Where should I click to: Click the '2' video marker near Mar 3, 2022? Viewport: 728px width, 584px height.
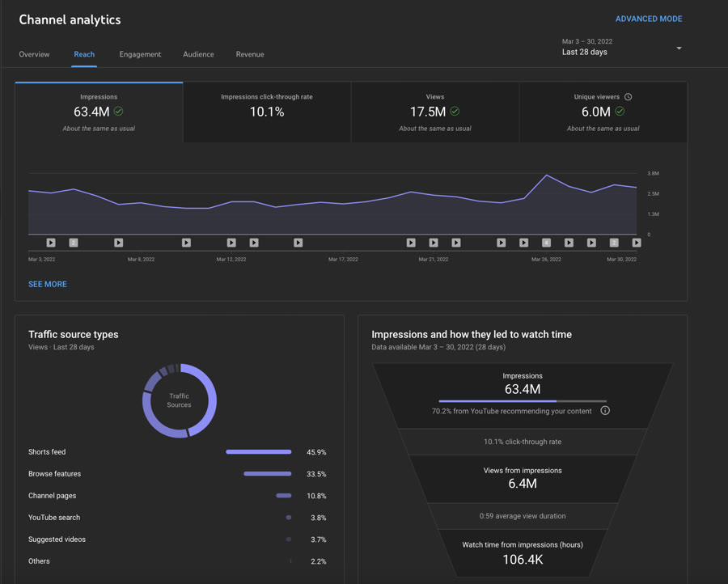coord(74,243)
